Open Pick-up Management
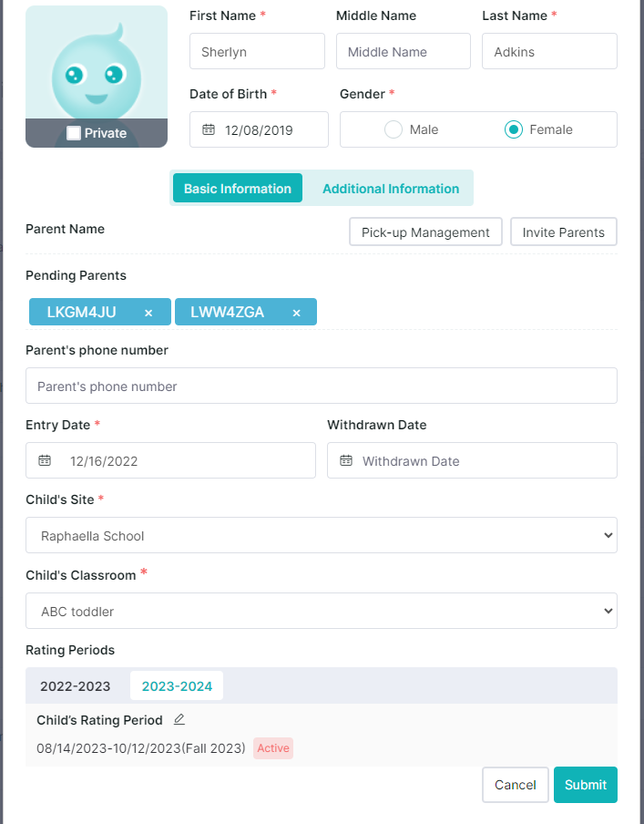 pyautogui.click(x=425, y=232)
